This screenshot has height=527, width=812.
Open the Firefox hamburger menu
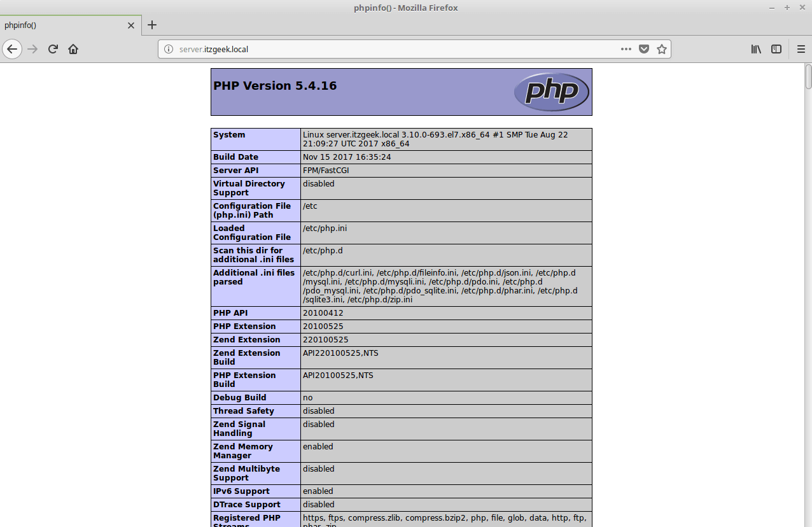click(801, 49)
